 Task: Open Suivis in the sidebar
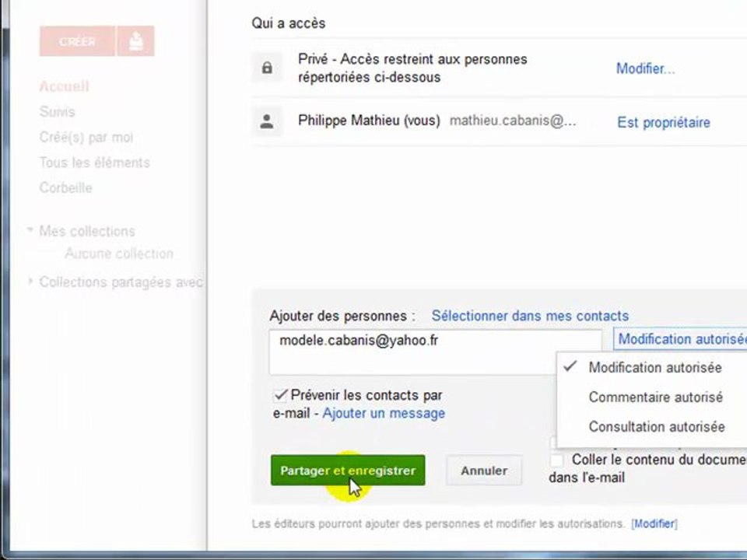[x=57, y=112]
